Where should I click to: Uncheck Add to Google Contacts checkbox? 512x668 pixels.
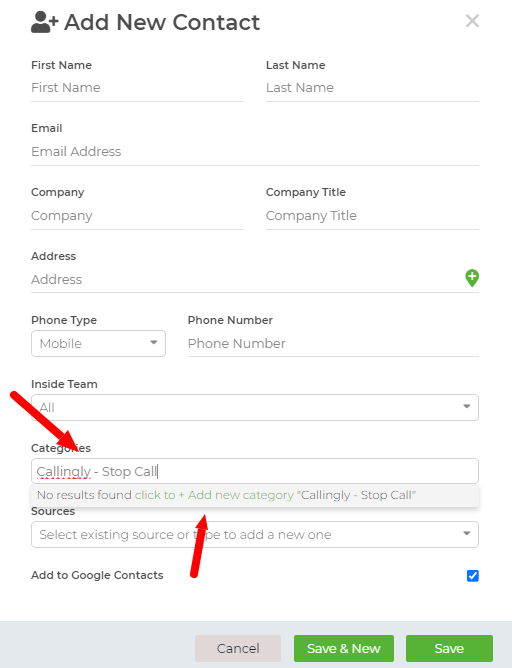(473, 576)
